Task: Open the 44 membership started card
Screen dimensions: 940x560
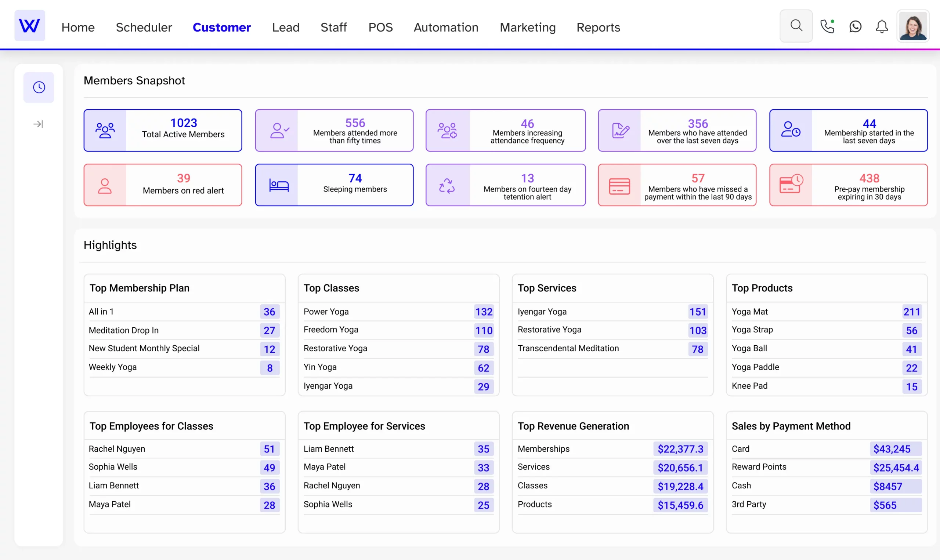Action: 848,131
